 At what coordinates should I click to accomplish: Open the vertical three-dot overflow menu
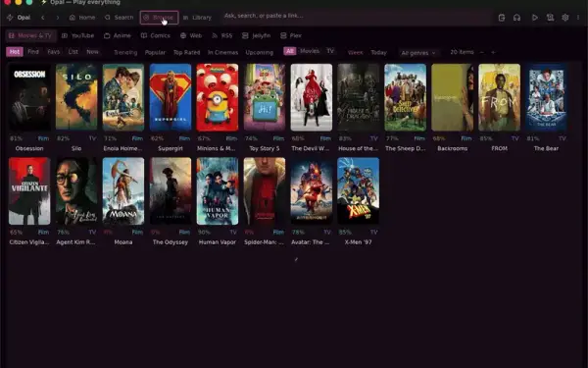point(578,18)
